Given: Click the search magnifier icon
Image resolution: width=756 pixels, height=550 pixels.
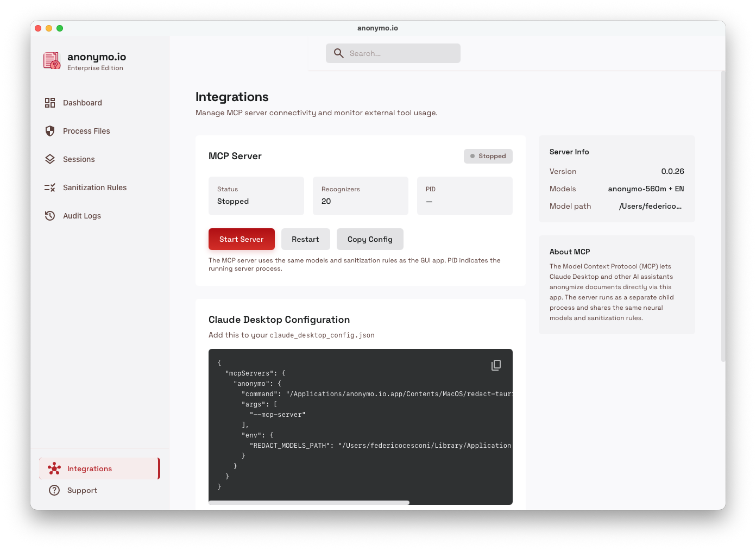Looking at the screenshot, I should pos(339,53).
